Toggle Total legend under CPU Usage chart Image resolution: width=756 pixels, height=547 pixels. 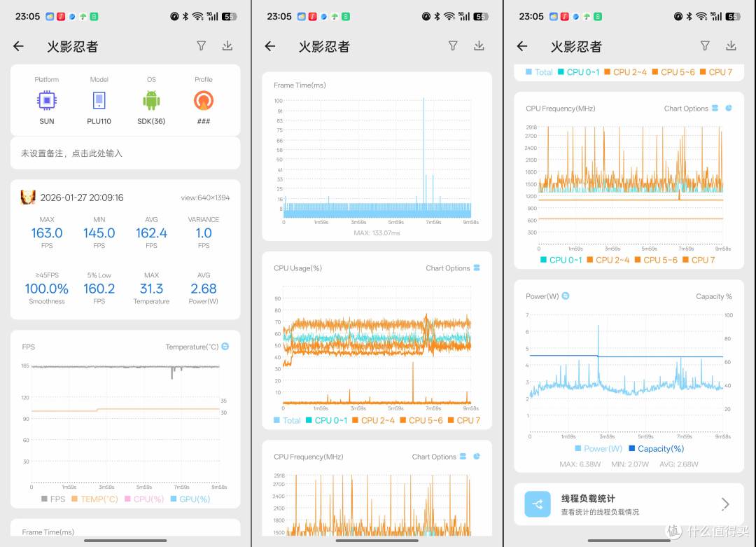tap(287, 420)
